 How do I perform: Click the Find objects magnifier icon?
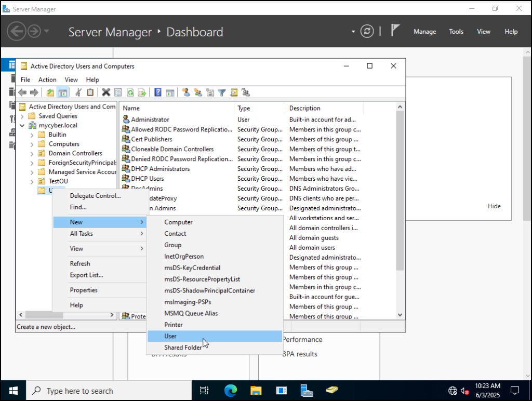click(x=234, y=92)
